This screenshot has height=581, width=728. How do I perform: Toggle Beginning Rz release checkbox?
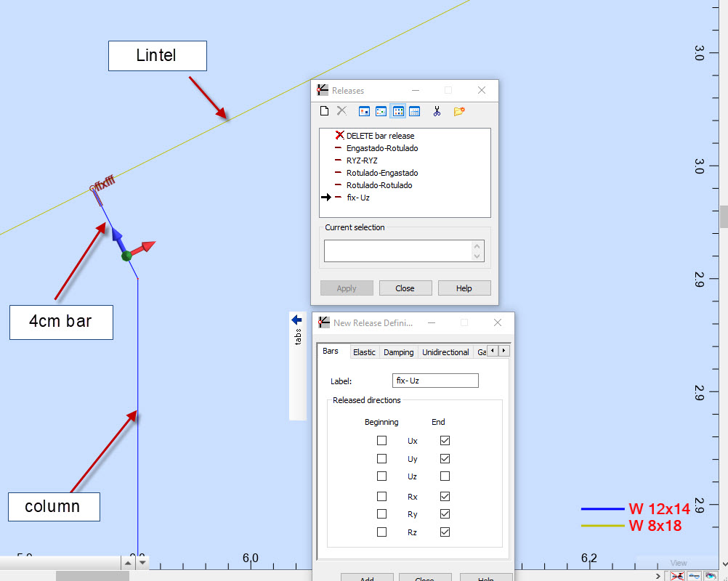coord(381,532)
